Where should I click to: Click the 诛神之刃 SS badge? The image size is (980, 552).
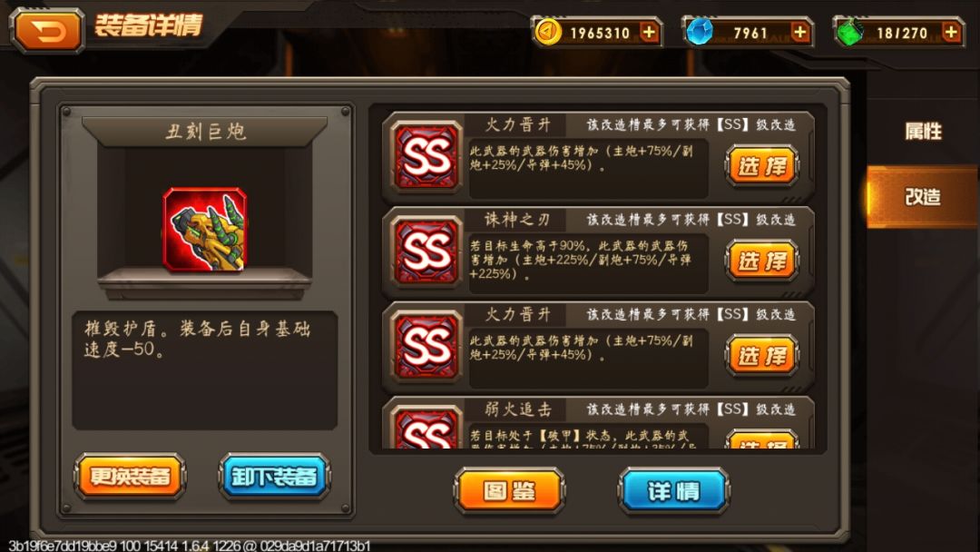click(426, 251)
